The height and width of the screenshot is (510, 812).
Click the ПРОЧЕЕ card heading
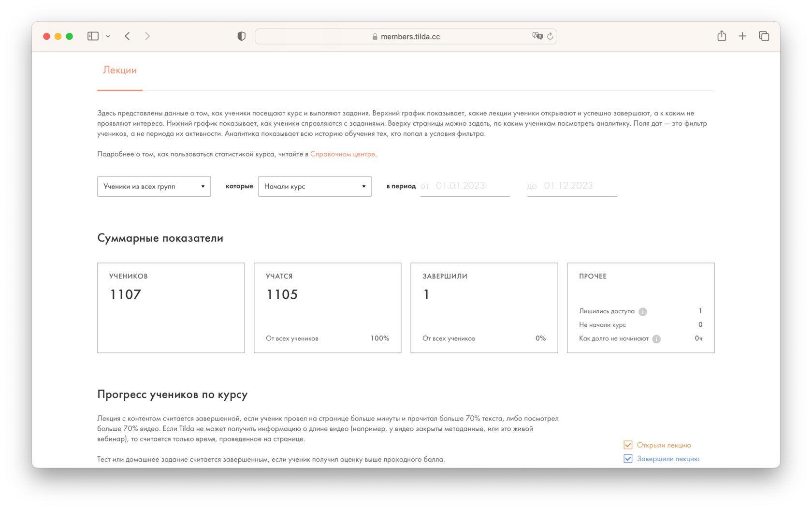(x=593, y=277)
